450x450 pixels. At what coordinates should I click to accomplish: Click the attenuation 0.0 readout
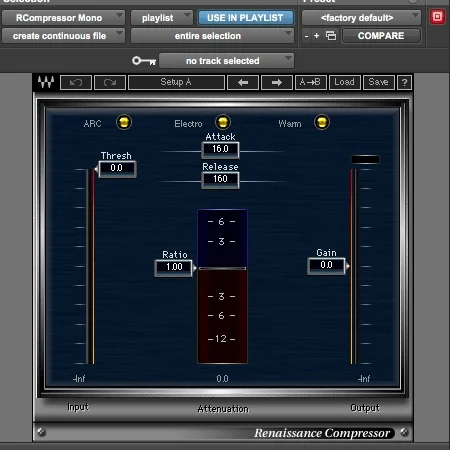tap(222, 379)
